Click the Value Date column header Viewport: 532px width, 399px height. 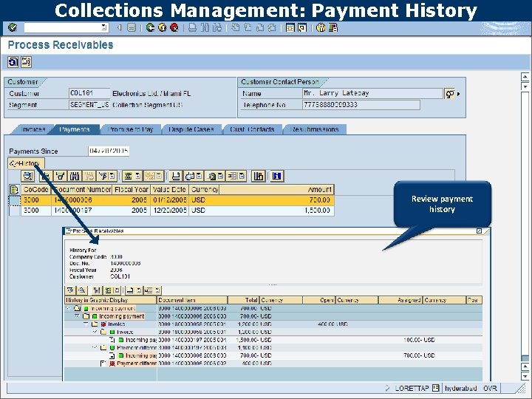coord(170,189)
